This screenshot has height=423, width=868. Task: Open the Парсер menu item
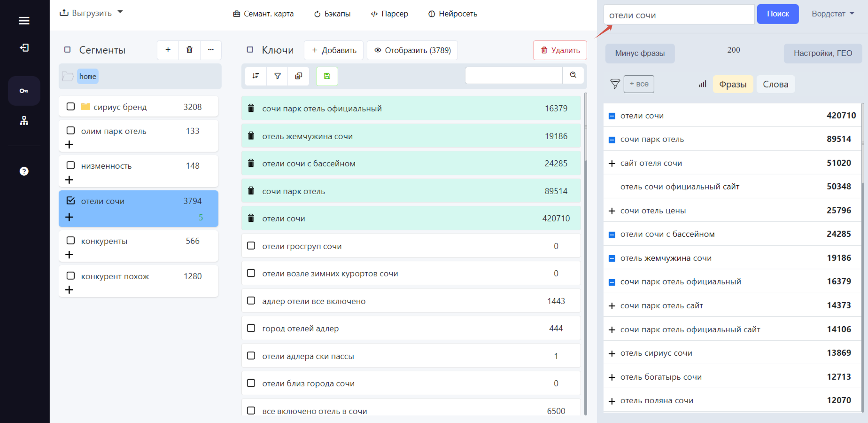(x=389, y=14)
